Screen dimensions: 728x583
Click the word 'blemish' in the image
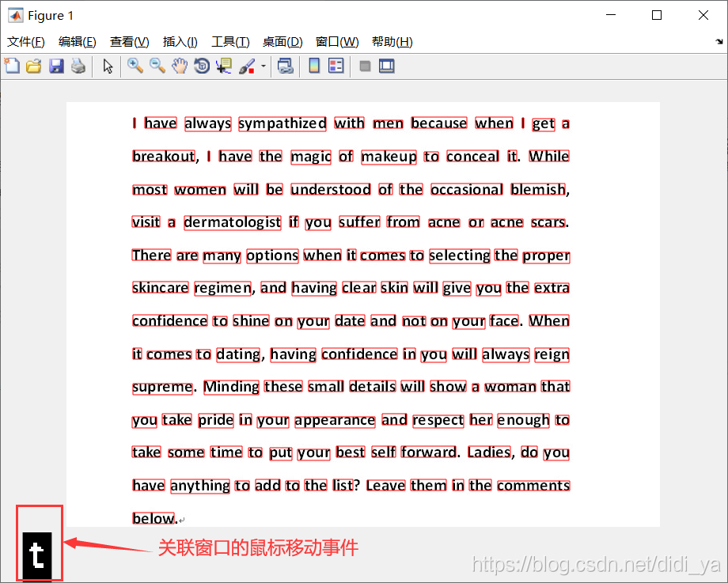(x=538, y=189)
